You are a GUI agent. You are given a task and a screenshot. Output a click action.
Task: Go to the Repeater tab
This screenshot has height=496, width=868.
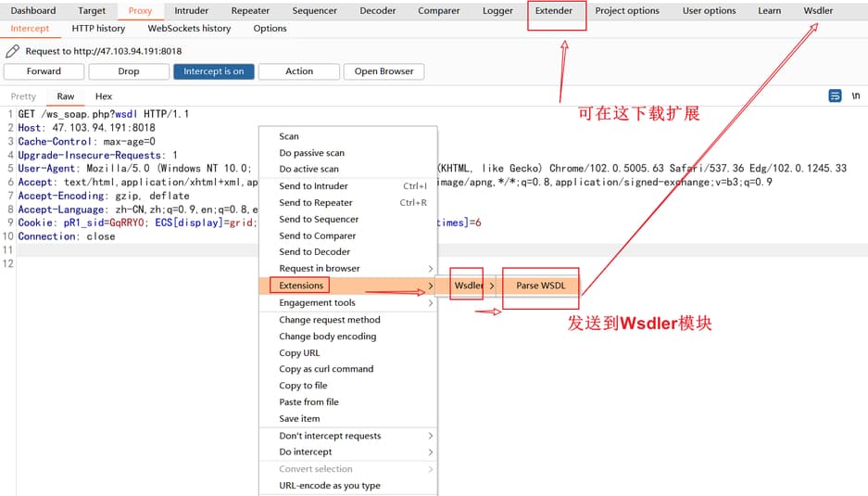(250, 10)
